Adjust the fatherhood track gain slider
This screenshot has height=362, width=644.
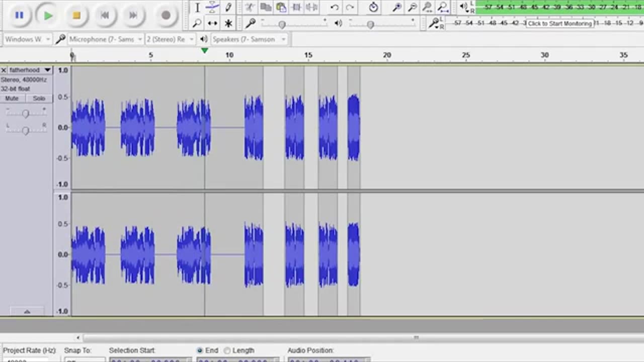pos(25,114)
